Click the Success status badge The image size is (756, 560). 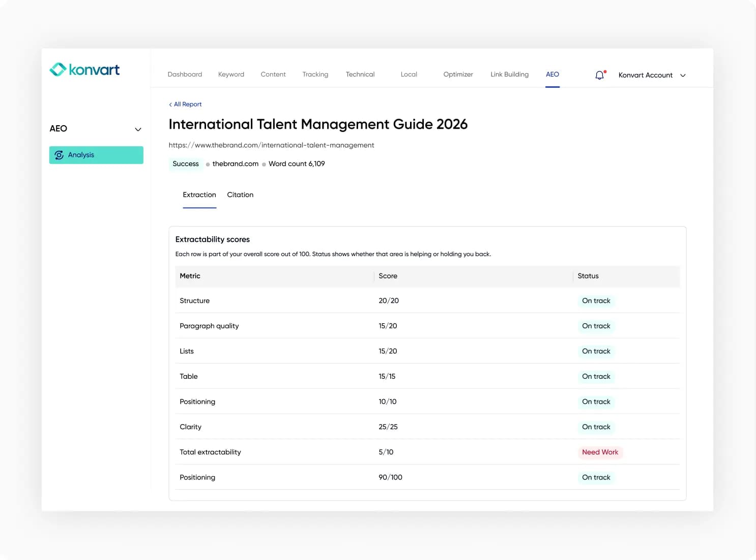(x=186, y=164)
